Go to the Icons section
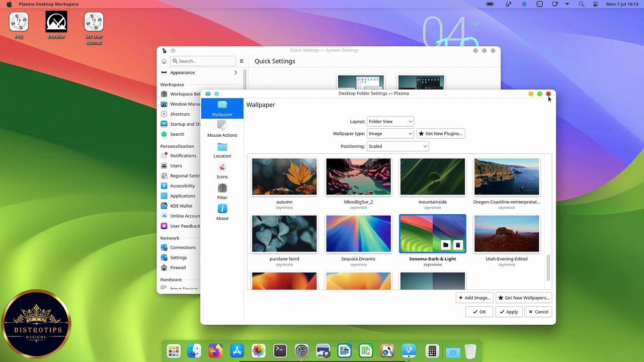The image size is (644, 362). pyautogui.click(x=222, y=171)
